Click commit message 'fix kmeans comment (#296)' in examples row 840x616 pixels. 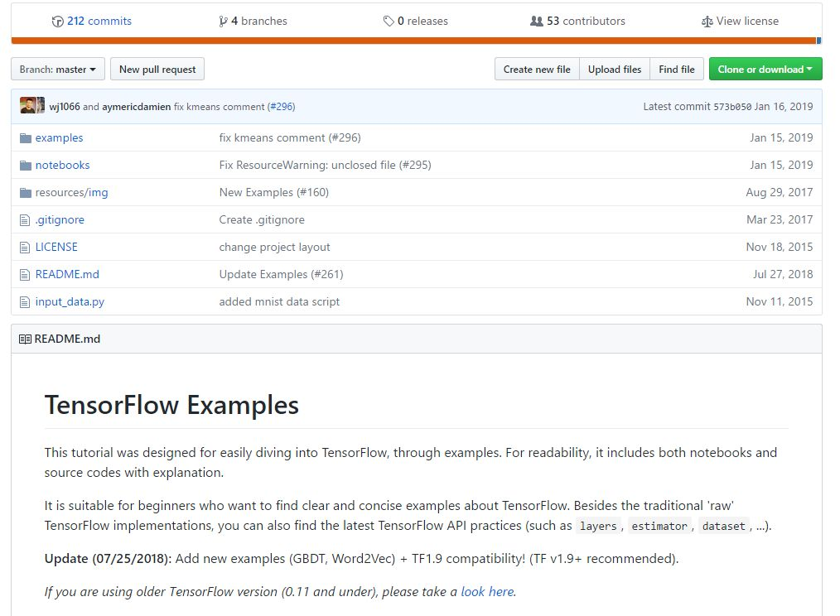tap(290, 137)
